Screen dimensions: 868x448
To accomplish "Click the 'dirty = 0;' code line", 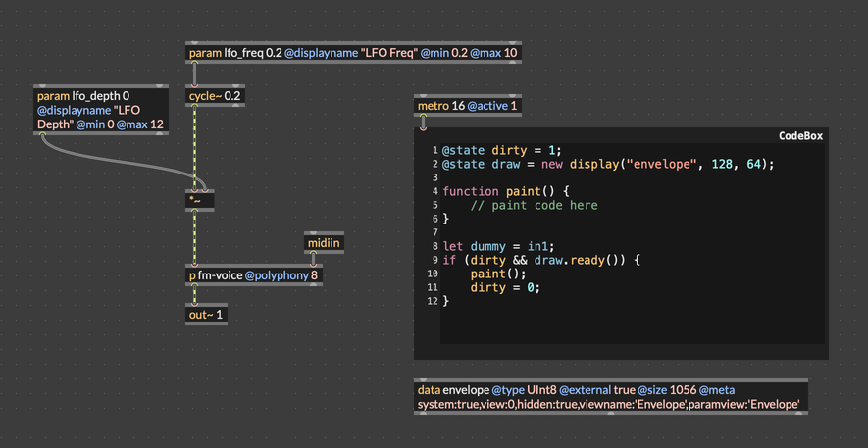I will click(x=505, y=287).
